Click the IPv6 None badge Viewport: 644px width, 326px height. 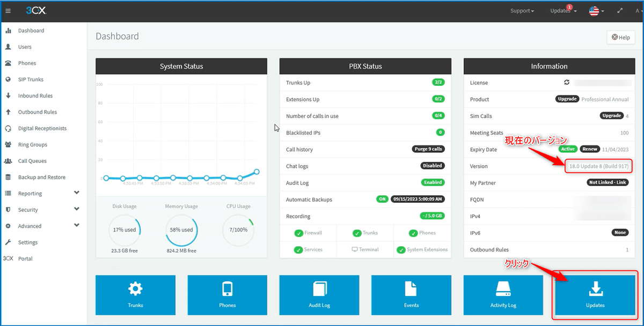click(x=620, y=233)
